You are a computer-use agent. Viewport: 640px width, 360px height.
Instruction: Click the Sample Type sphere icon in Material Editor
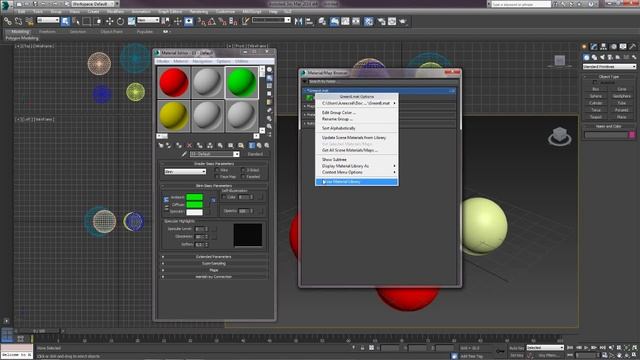269,70
